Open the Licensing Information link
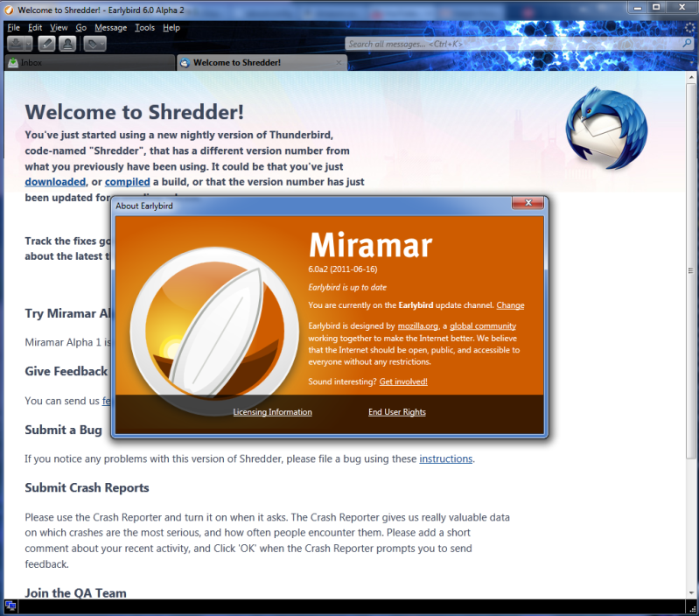 272,412
